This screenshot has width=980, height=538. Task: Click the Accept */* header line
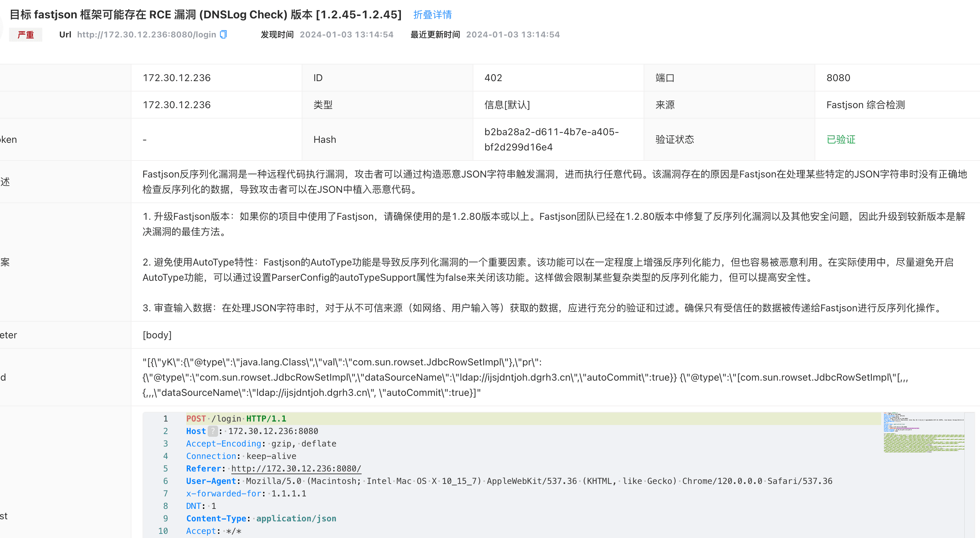(x=213, y=531)
